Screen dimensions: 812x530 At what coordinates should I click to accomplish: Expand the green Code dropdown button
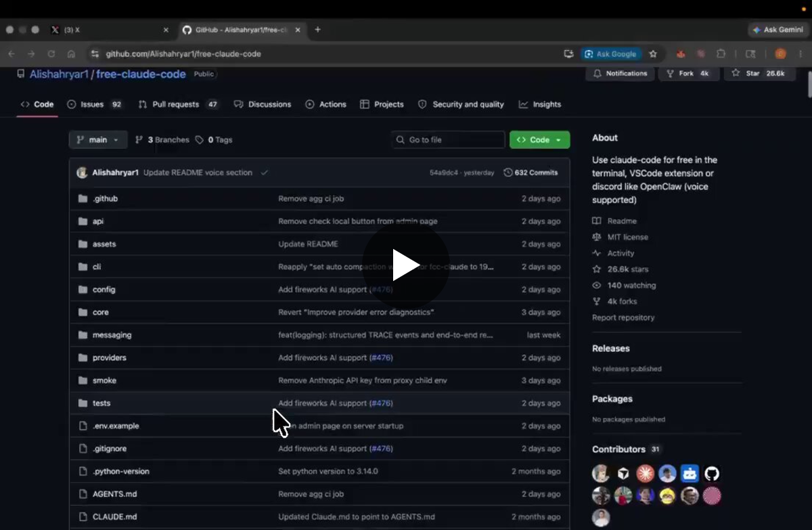539,139
